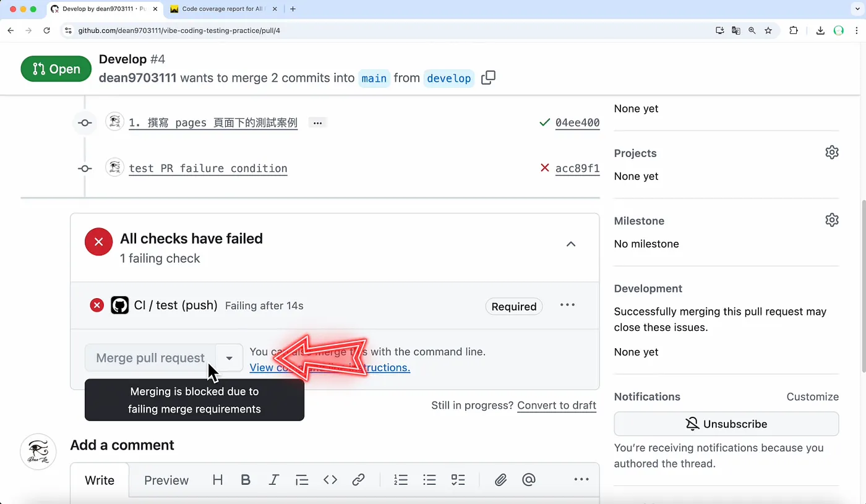Select the Develop by dean9703111 browser tab
Screen dimensions: 866x504
(103, 9)
